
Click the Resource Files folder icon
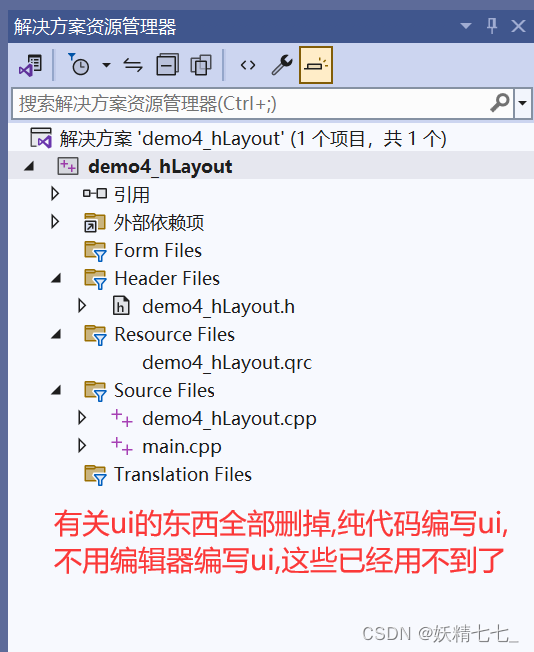95,335
